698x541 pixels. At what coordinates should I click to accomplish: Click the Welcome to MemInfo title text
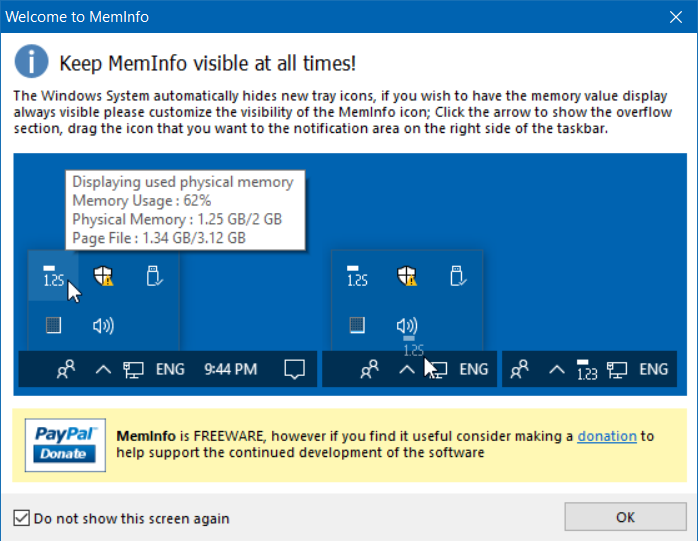point(77,17)
